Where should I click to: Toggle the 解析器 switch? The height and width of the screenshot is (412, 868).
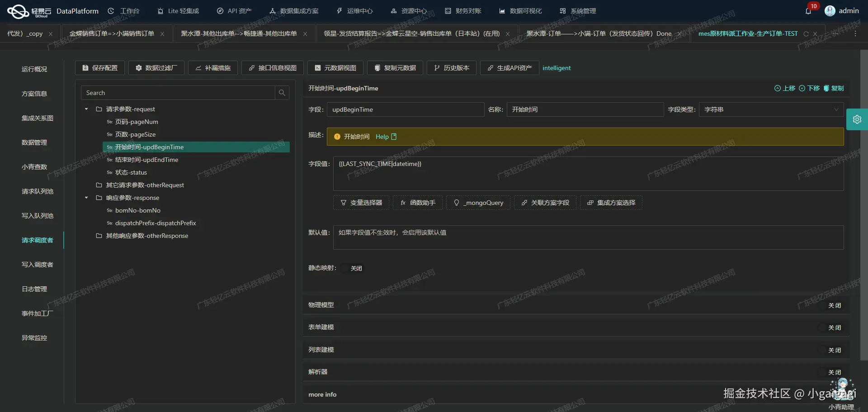831,372
